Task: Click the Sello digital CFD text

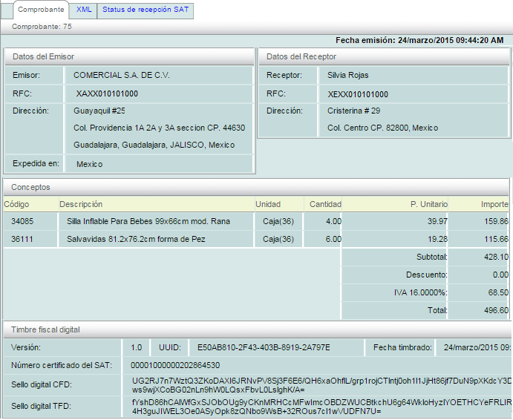Action: (x=319, y=384)
